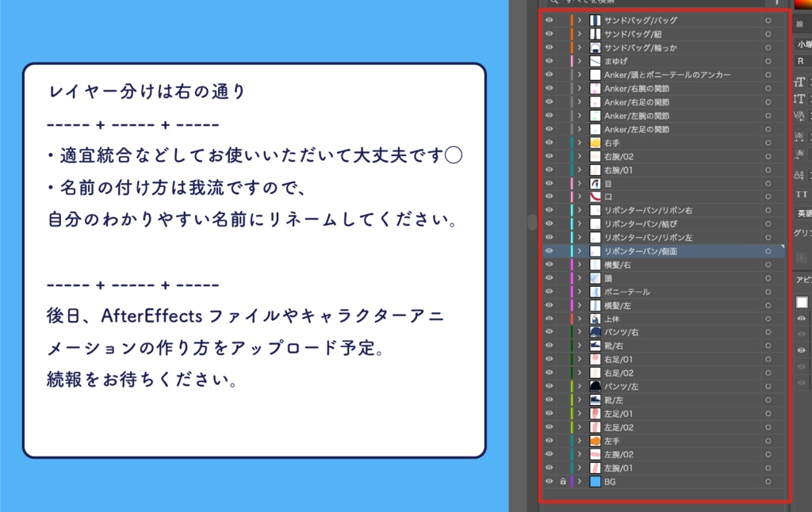
Task: Open the 線 panel tab
Action: pos(800,24)
